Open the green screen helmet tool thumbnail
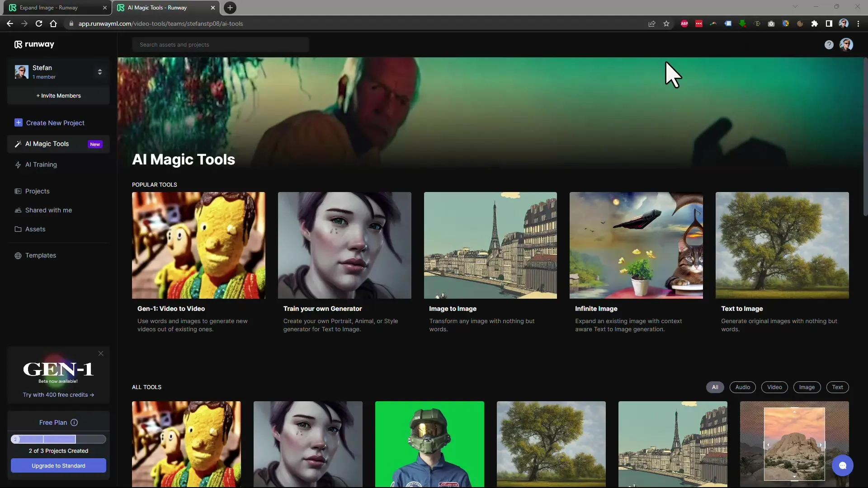868x488 pixels. (429, 444)
